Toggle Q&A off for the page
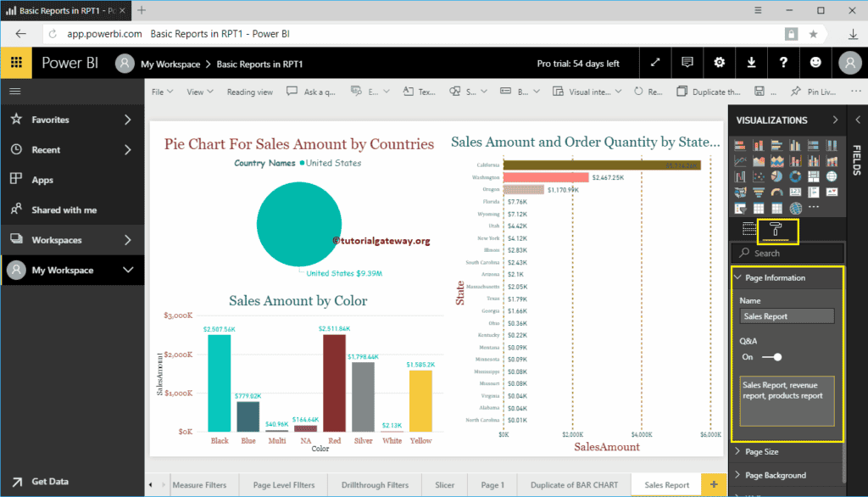The height and width of the screenshot is (497, 868). tap(774, 357)
